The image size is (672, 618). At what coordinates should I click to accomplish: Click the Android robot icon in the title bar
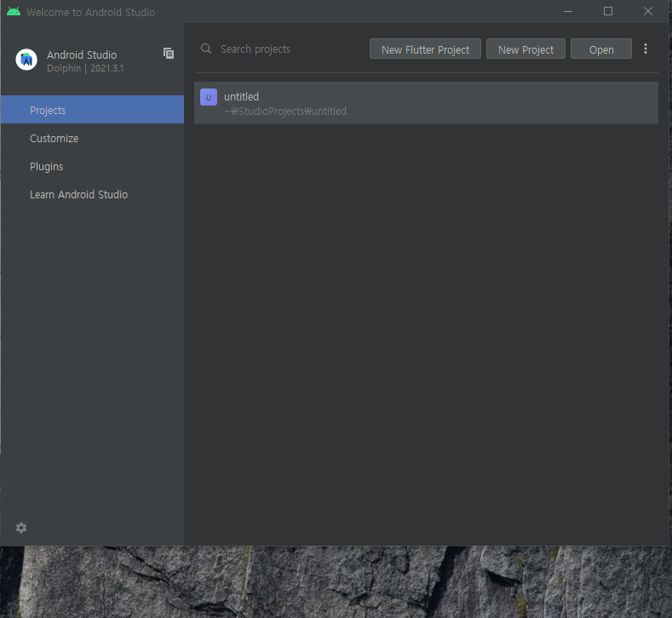[x=14, y=12]
